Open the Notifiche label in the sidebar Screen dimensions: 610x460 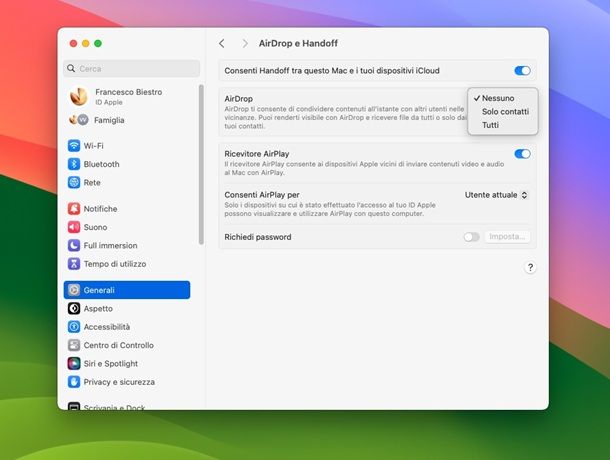(100, 209)
